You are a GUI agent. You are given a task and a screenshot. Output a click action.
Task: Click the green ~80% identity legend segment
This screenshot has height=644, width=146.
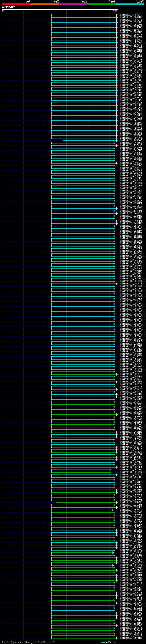tap(101, 4)
